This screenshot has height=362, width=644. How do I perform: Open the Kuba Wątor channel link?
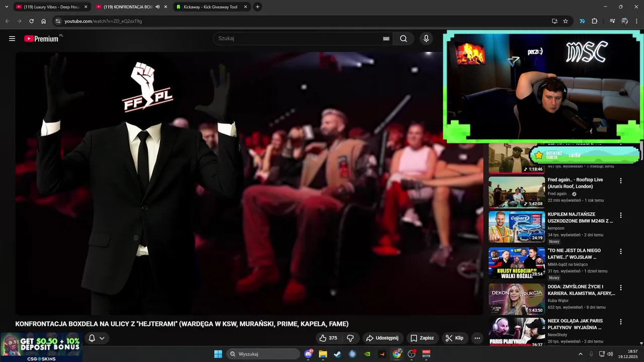[x=558, y=301]
